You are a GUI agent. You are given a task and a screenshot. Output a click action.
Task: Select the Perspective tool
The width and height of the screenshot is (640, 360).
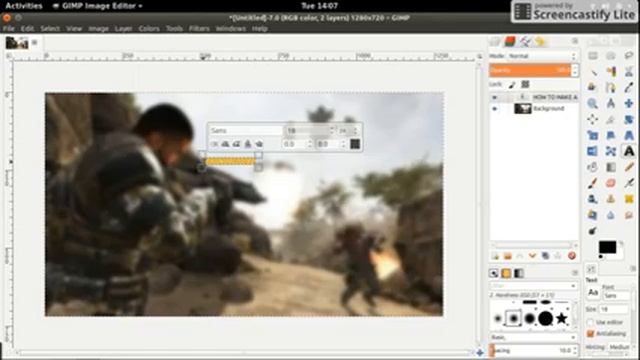629,135
